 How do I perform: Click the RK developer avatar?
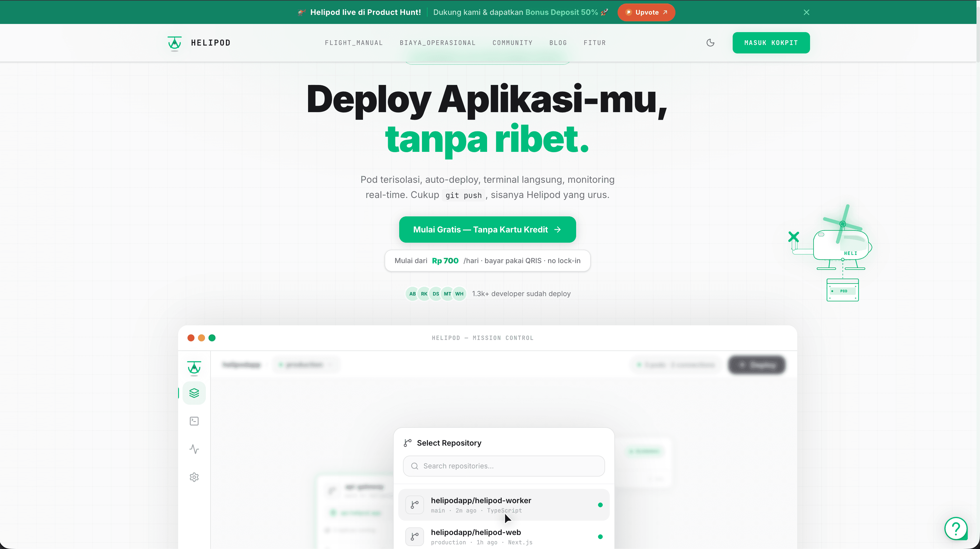coord(424,294)
